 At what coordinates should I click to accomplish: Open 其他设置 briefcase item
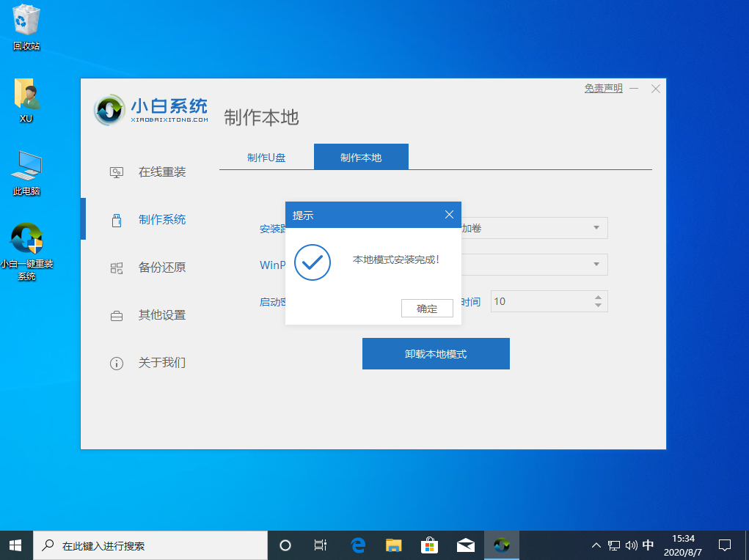pyautogui.click(x=116, y=316)
